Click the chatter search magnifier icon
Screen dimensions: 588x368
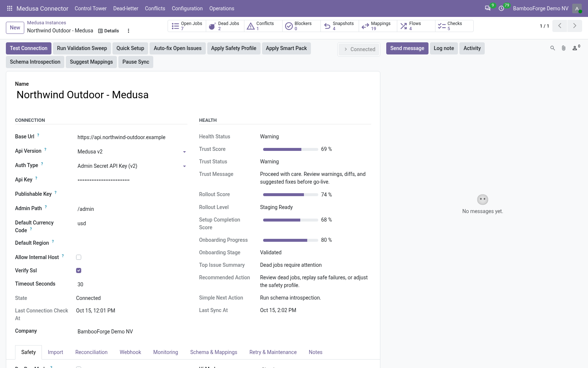tap(552, 48)
